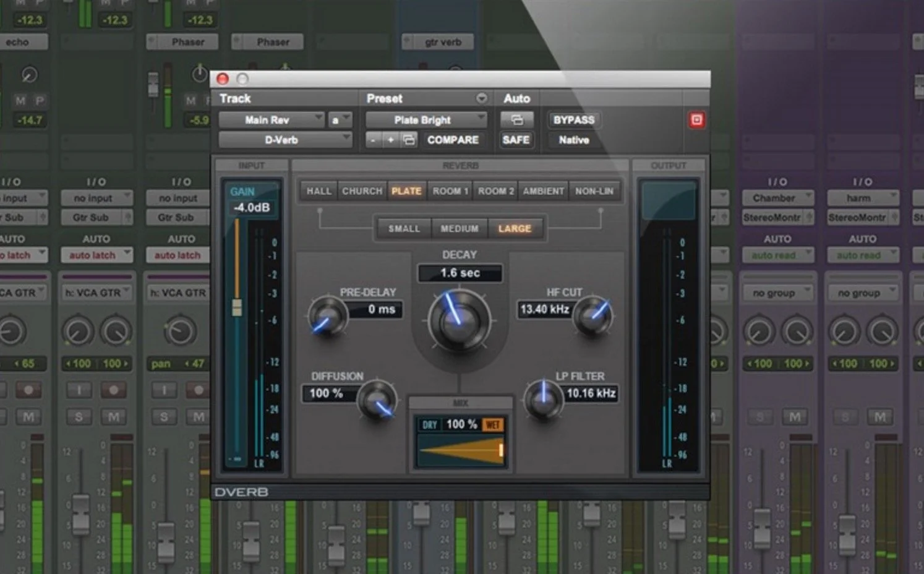The width and height of the screenshot is (924, 574).
Task: Click the 0 ms pre-delay value field
Action: [x=377, y=309]
